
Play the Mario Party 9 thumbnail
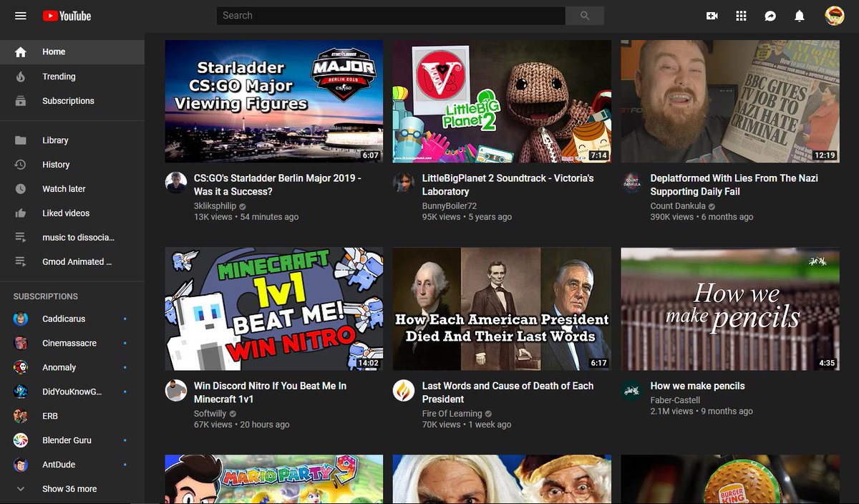(274, 479)
